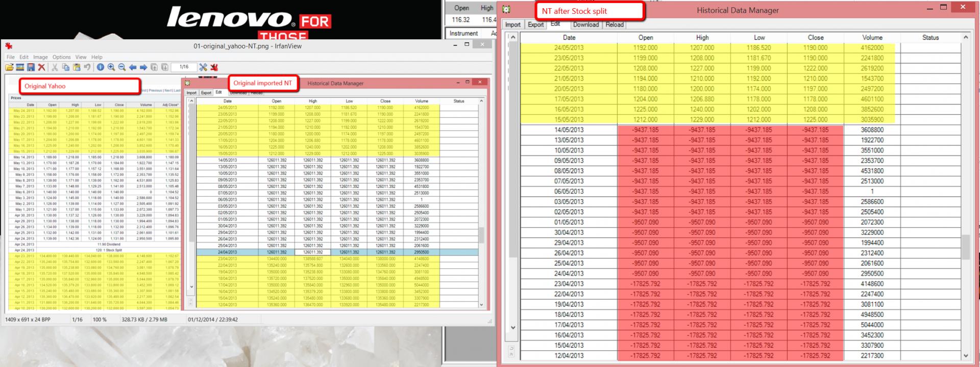
Task: Click the Next page icon in IrfanView
Action: (x=165, y=67)
